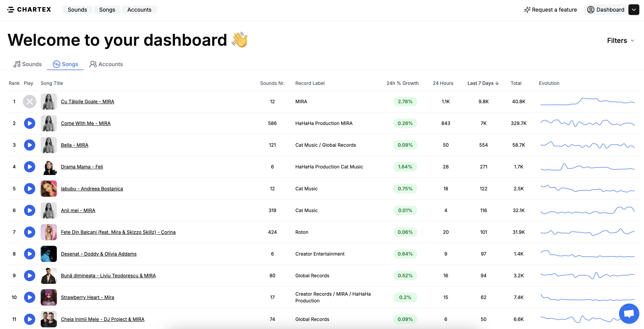Click the 2.78% growth badge
This screenshot has width=644, height=329.
click(405, 101)
